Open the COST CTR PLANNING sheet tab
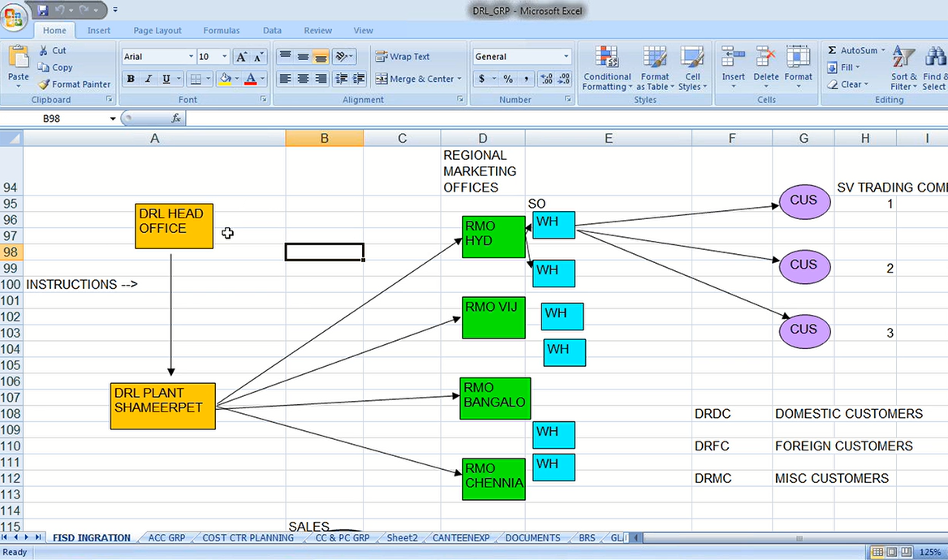The image size is (948, 560). click(248, 537)
